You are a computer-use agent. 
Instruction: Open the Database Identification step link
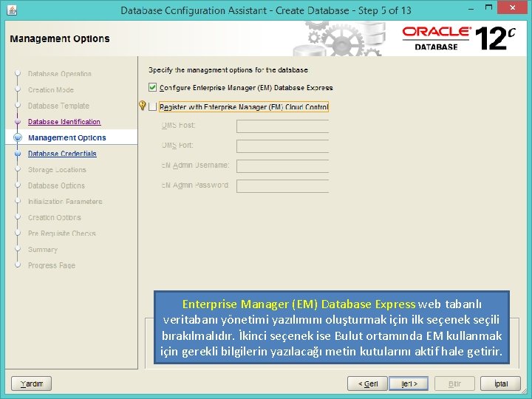pos(64,121)
